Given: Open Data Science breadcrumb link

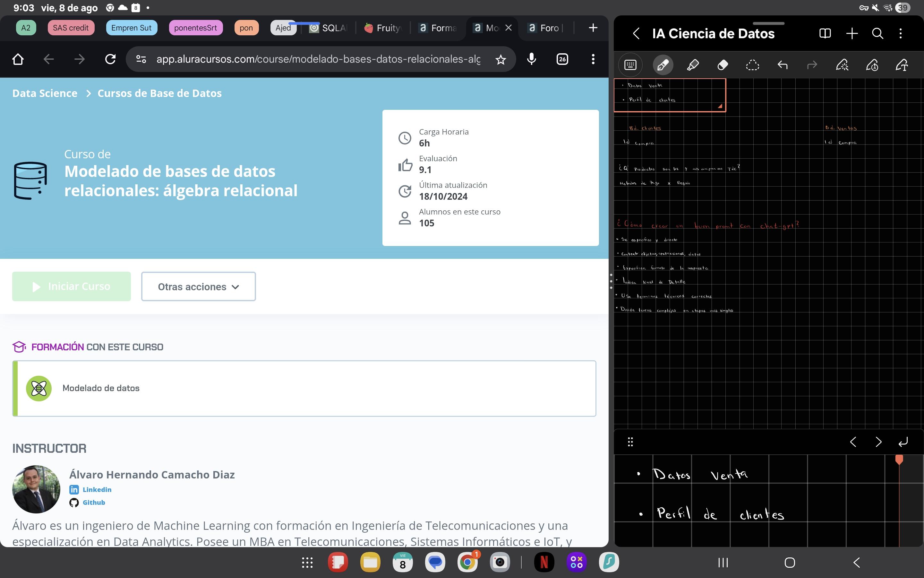Looking at the screenshot, I should click(x=45, y=93).
